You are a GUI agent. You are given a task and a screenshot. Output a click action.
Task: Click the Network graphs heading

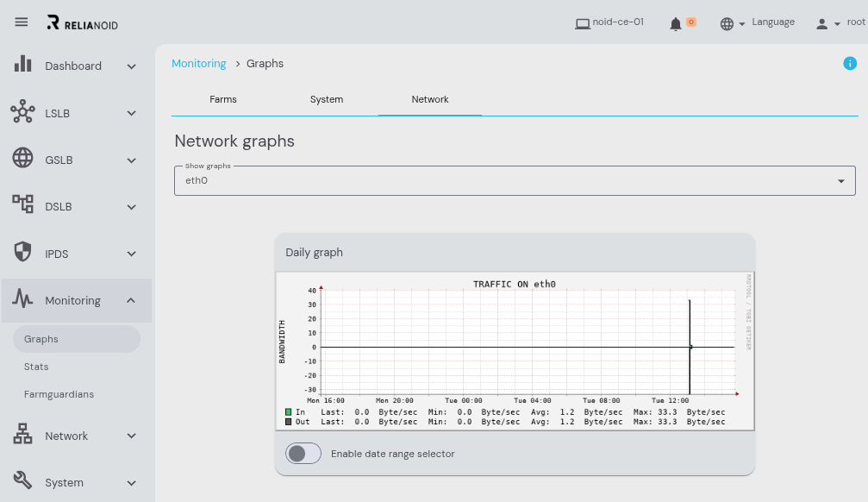[234, 141]
